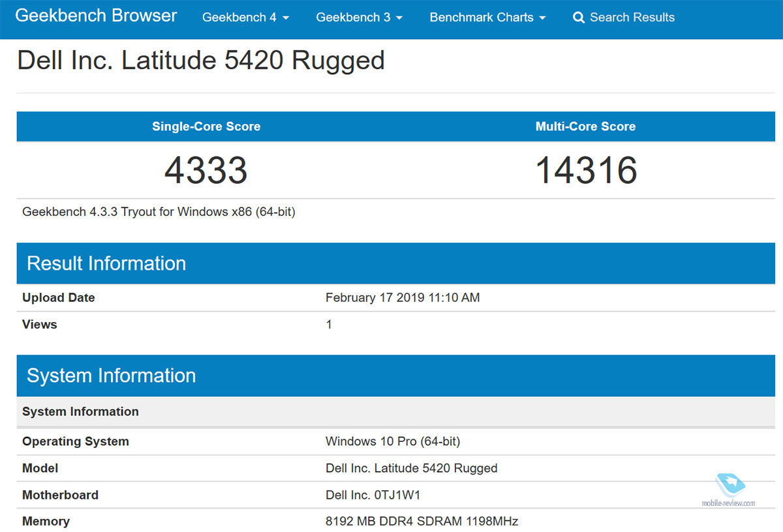Select the multi-core score 14316
The height and width of the screenshot is (532, 783).
coord(586,170)
